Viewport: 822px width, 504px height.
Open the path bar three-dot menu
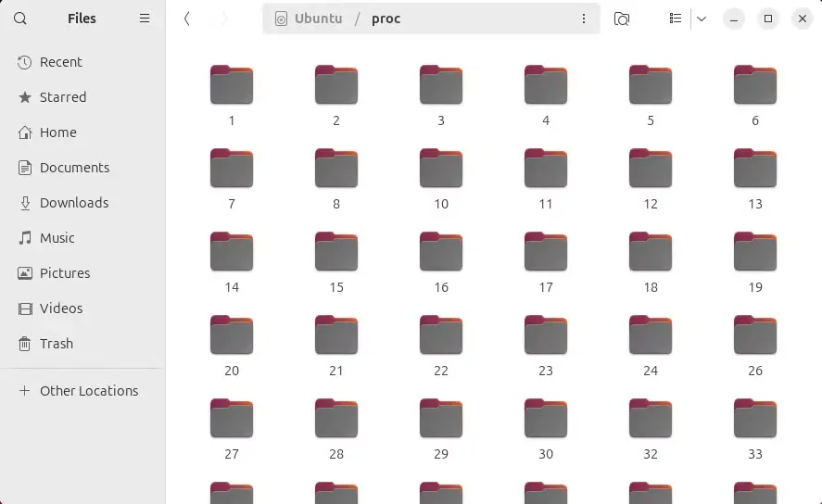pyautogui.click(x=584, y=19)
